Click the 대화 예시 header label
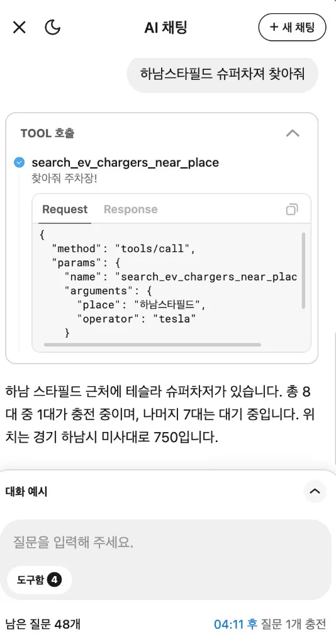Screen dimensions: 336x644 26,491
